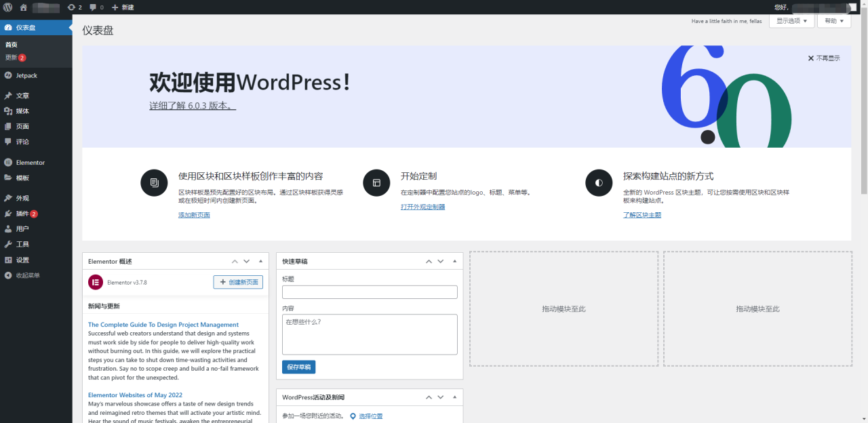Open the 设置 settings menu

coord(22,260)
